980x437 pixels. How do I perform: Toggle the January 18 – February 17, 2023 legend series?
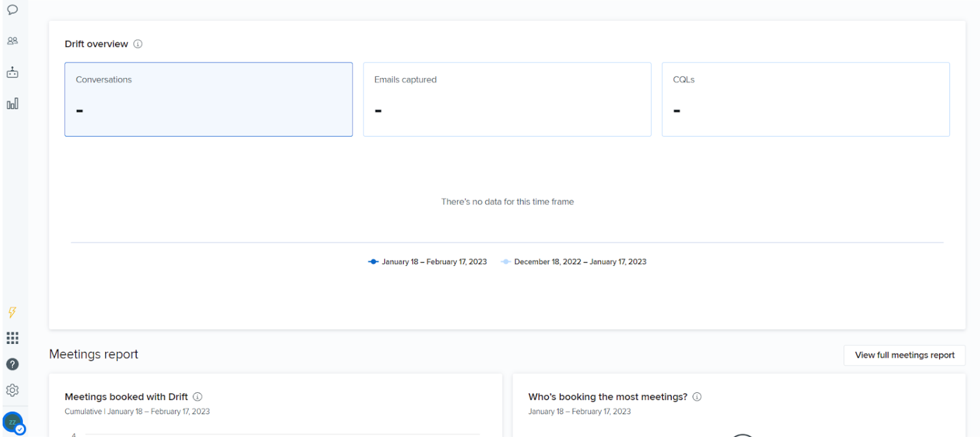[427, 262]
